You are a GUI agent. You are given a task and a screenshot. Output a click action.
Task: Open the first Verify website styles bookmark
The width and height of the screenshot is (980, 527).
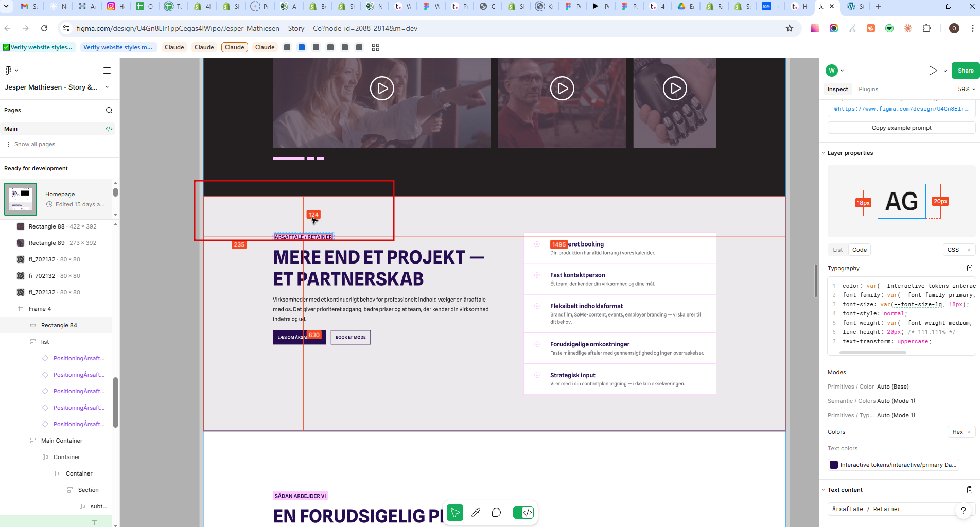tap(39, 47)
